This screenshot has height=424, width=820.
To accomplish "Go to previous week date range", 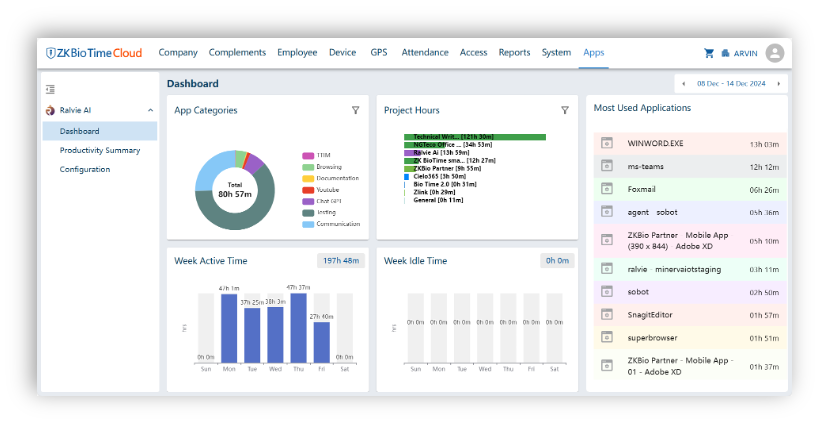I will (x=682, y=84).
